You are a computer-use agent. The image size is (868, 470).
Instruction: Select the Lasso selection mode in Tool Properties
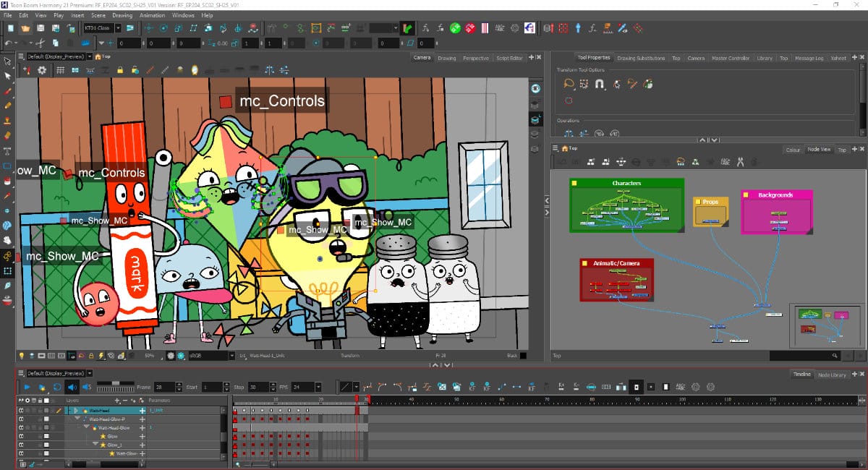(569, 84)
